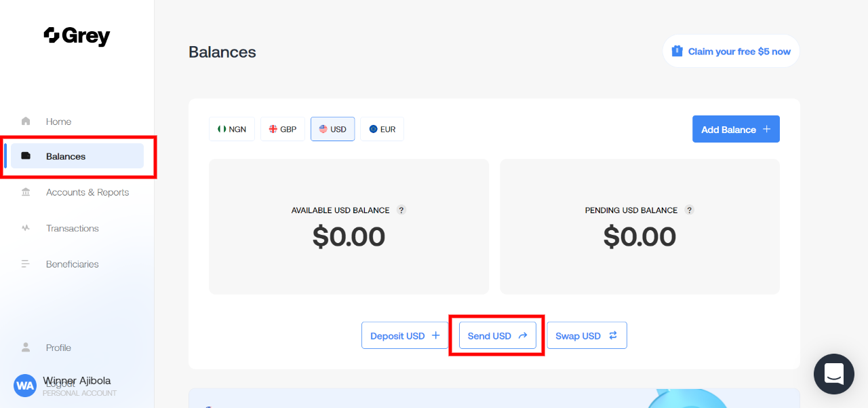Click the Swap USD button
This screenshot has width=868, height=408.
pyautogui.click(x=587, y=335)
